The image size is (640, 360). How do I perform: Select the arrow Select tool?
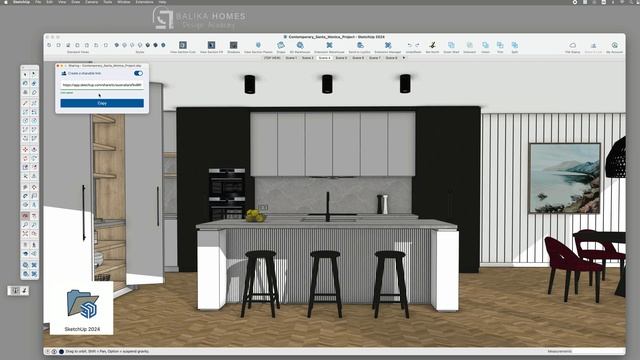pos(25,74)
